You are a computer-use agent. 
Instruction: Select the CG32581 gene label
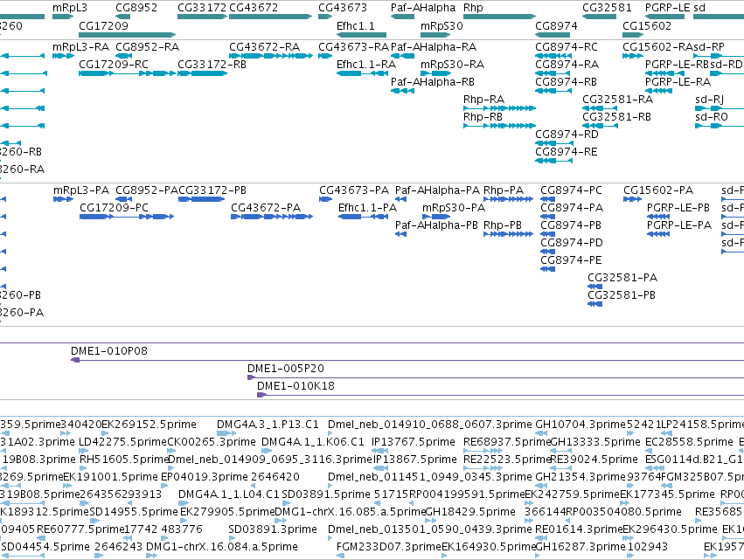[x=607, y=8]
